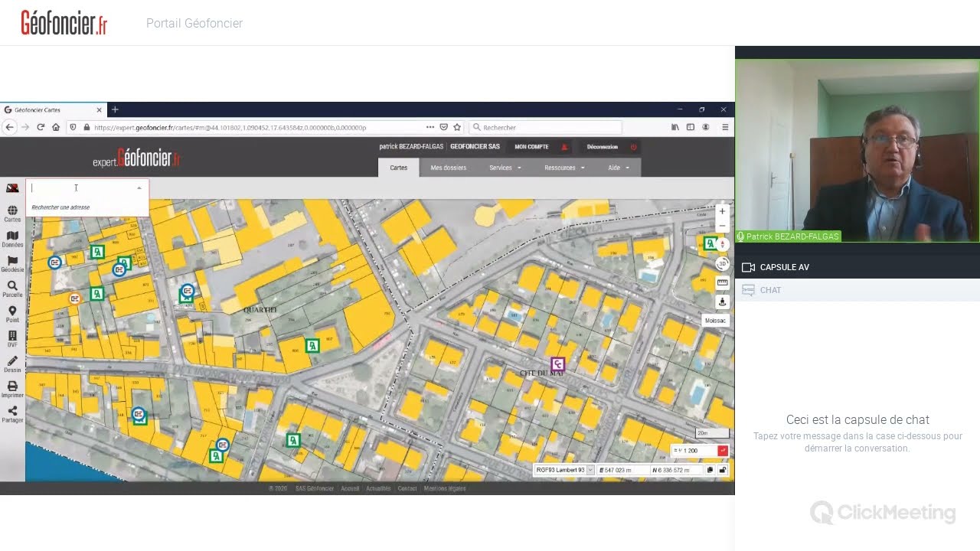Activate the Dessin drawing tool
The image size is (980, 551).
coord(12,364)
